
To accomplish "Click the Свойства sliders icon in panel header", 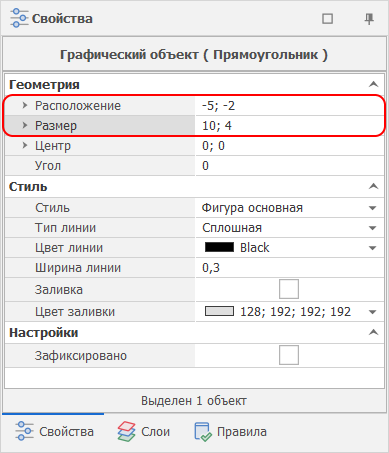I will pyautogui.click(x=19, y=18).
